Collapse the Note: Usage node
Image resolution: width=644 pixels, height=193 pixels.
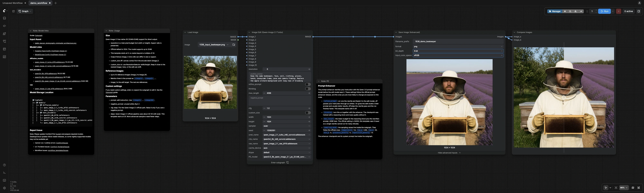click(x=106, y=31)
